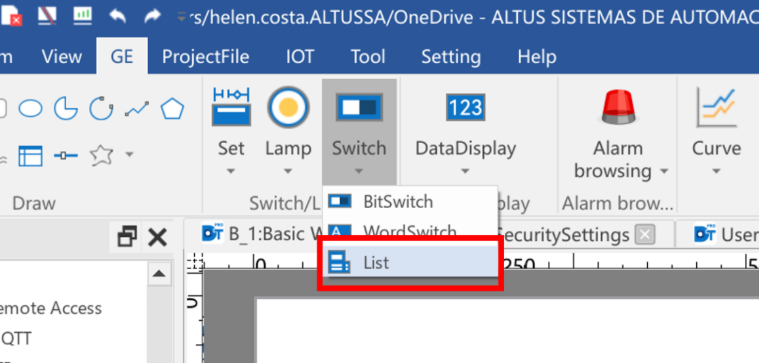Select the arc drawing tool

click(102, 109)
